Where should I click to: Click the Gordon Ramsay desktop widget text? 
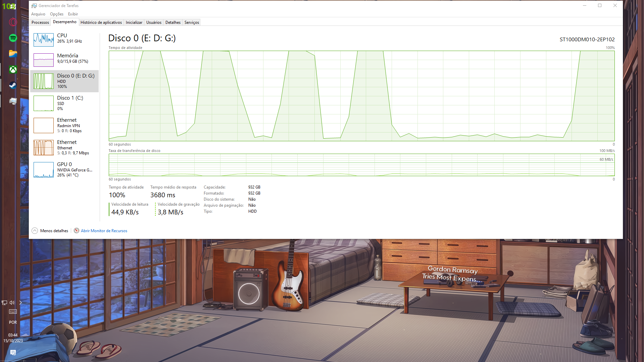[x=452, y=274]
